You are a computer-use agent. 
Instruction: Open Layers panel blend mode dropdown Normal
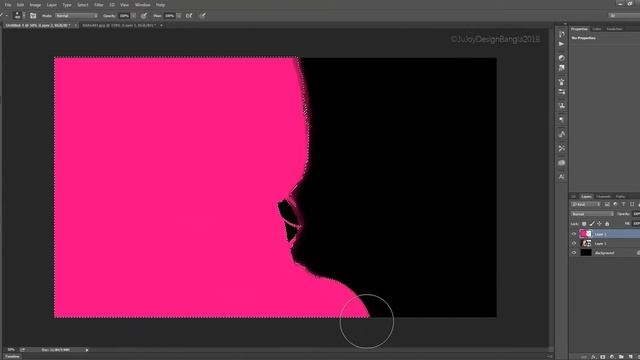pyautogui.click(x=592, y=214)
